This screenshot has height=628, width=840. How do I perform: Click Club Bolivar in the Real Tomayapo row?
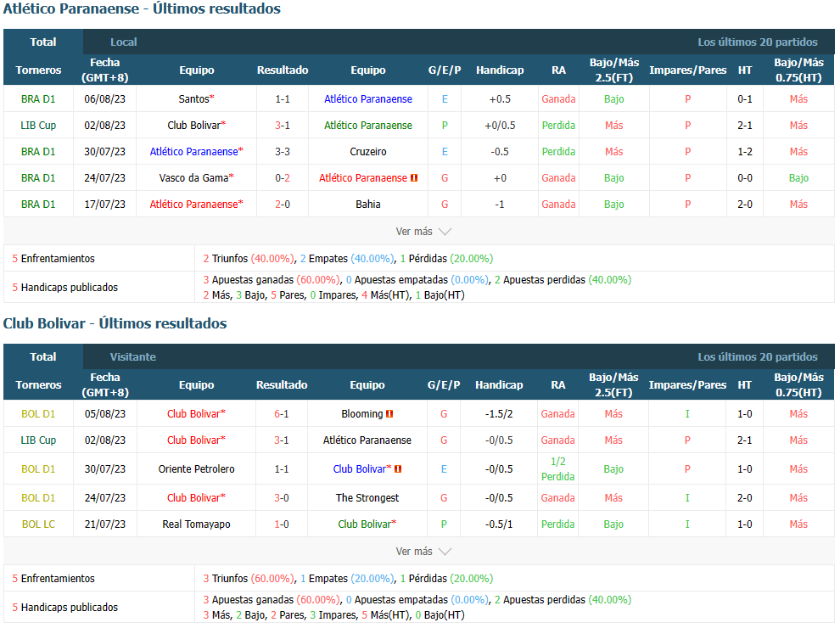click(x=364, y=524)
